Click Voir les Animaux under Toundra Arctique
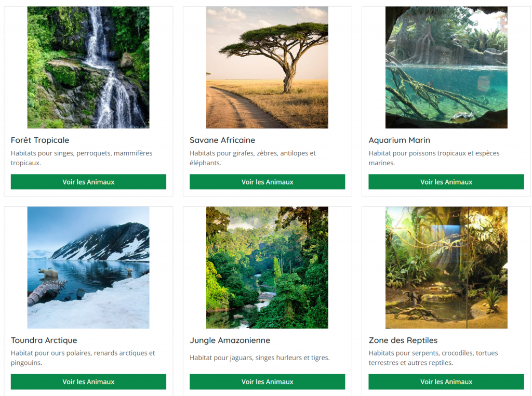This screenshot has width=532, height=396. (x=88, y=382)
